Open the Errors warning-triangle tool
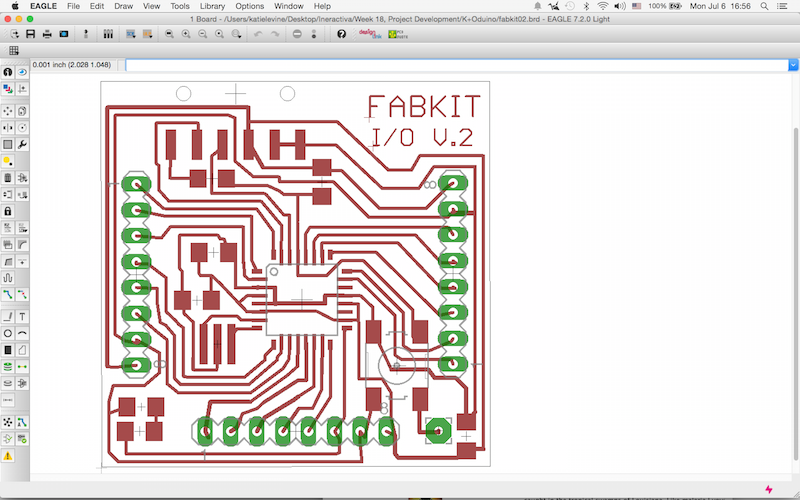Viewport: 800px width, 500px height. [8, 456]
